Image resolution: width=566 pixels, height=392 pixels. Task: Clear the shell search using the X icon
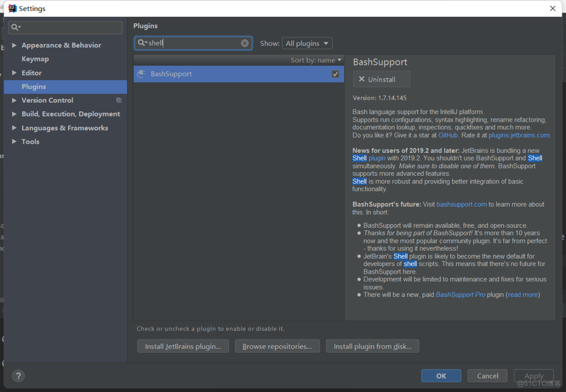coord(245,43)
